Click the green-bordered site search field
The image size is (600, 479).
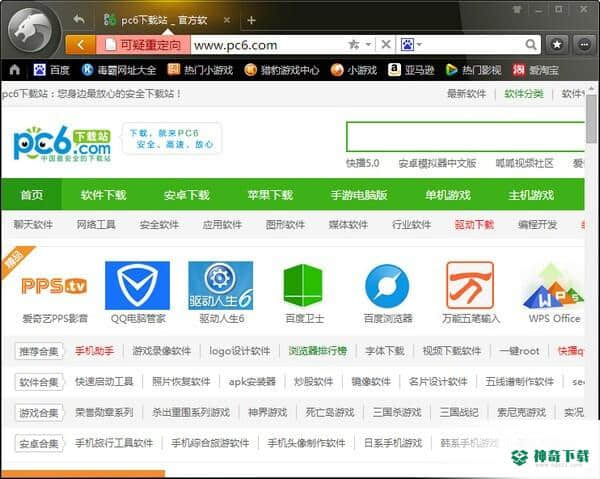click(x=465, y=137)
